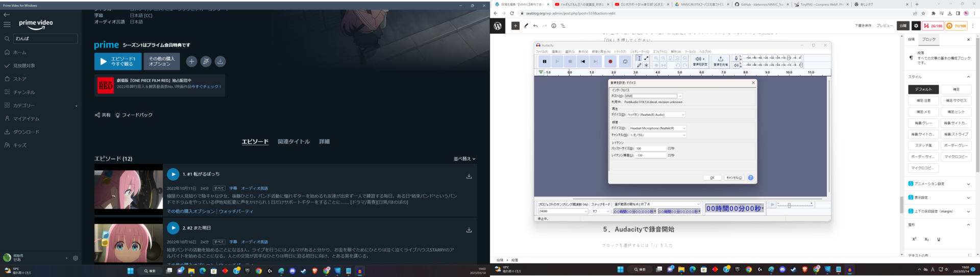Screen dimensions: 980x277
Task: Click 検索 search box on right taskbar
Action: click(x=640, y=269)
